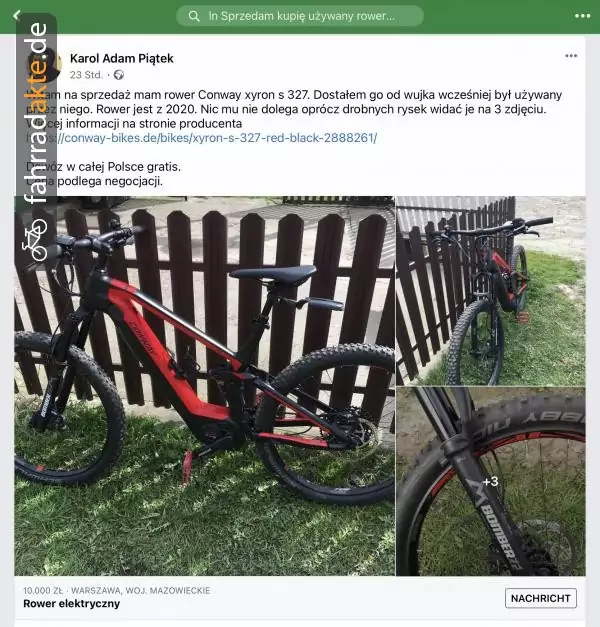The image size is (600, 627).
Task: Click the public globe privacy icon
Action: coord(119,75)
